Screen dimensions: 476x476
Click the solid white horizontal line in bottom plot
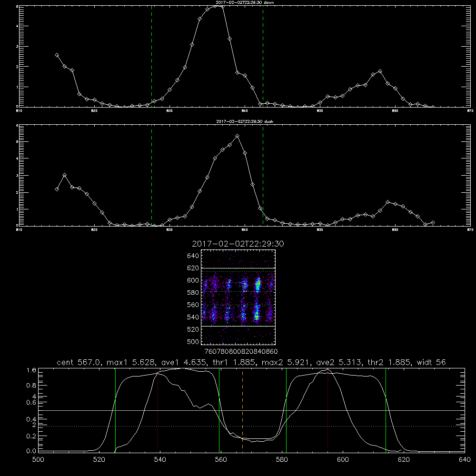252,410
